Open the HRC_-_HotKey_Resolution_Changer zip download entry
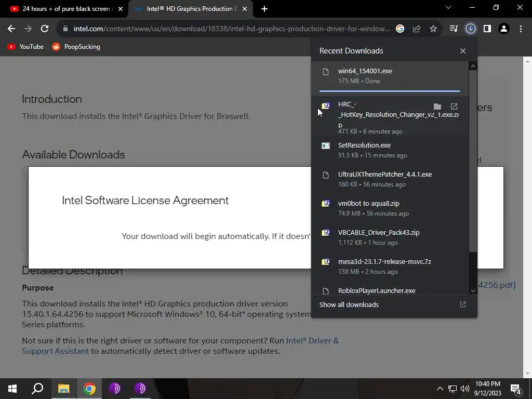This screenshot has width=532, height=399. click(390, 116)
